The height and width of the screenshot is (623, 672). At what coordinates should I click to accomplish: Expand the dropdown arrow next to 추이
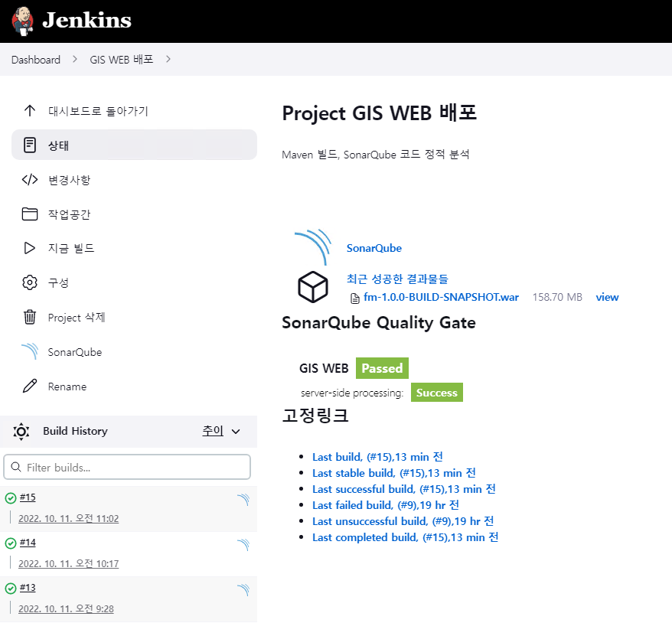[x=236, y=432]
